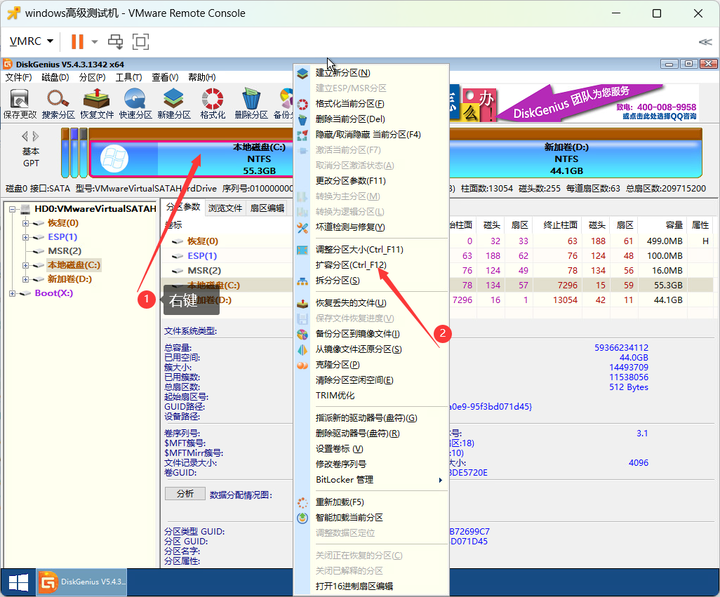
Task: Expand the Boot(X:) tree node
Action: click(12, 293)
